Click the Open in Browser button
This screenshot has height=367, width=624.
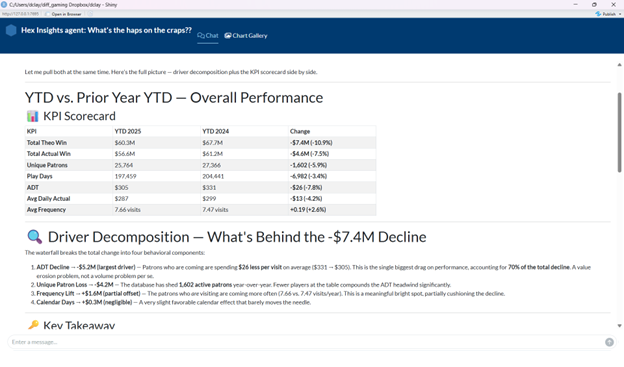[63, 14]
